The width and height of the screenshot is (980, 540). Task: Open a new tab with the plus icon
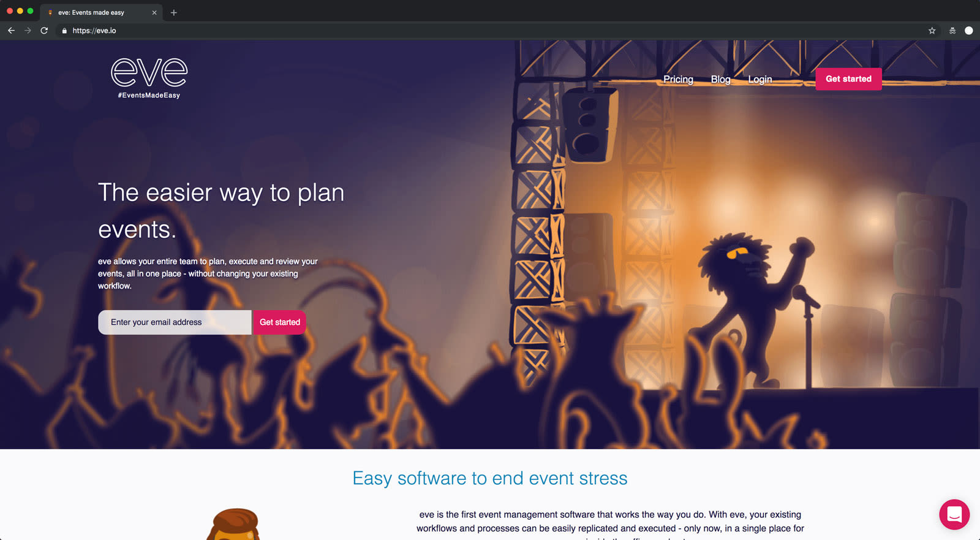click(174, 12)
